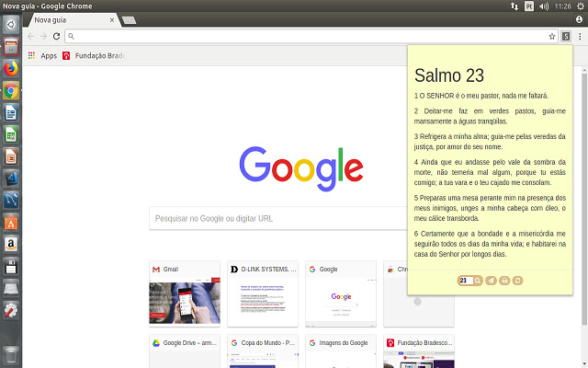Open Ubuntu Software Center from launcher
Screen dimensions: 588x368
[x=11, y=223]
